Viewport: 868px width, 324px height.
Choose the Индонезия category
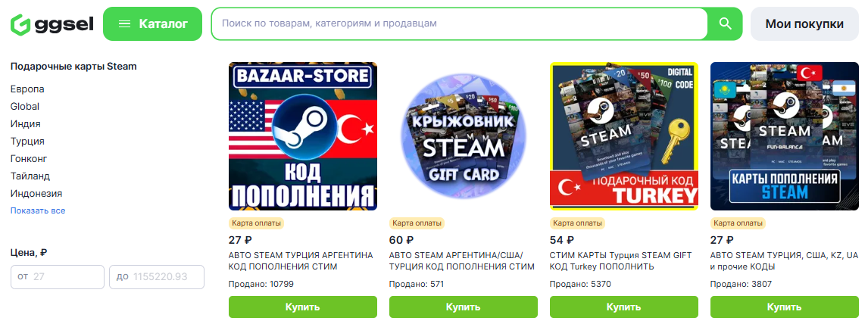[36, 194]
